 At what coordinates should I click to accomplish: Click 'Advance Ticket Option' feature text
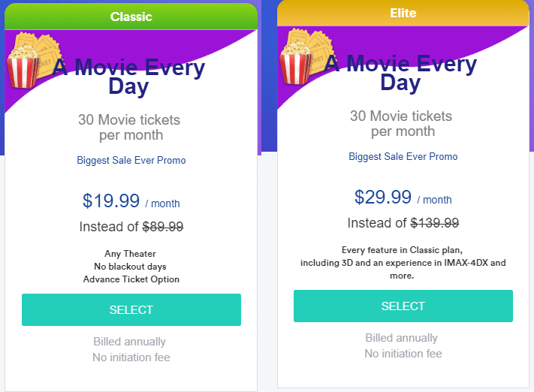point(131,279)
